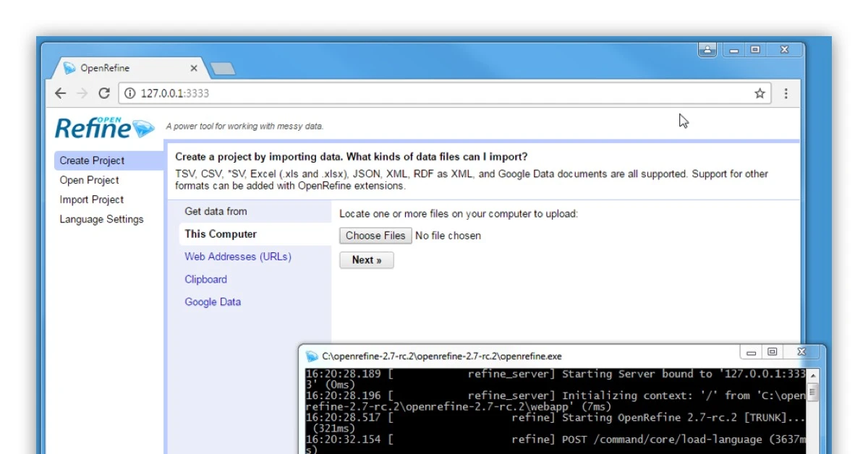Select This Computer as data source
Screen dimensions: 868x454
(255, 234)
